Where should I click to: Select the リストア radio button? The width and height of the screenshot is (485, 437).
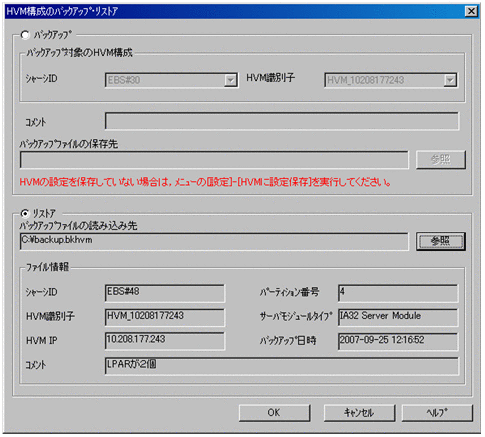(25, 213)
